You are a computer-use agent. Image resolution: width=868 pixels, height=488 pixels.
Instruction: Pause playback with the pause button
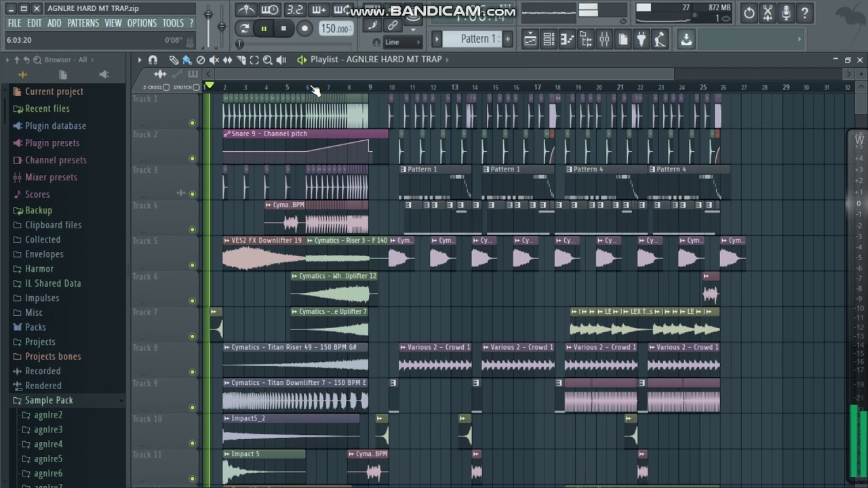pos(264,28)
